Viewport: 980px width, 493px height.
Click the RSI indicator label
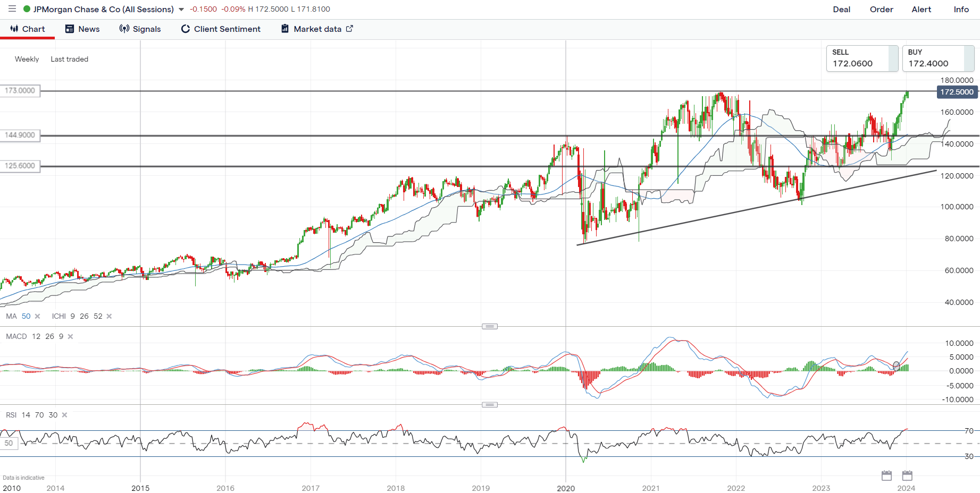pyautogui.click(x=11, y=415)
